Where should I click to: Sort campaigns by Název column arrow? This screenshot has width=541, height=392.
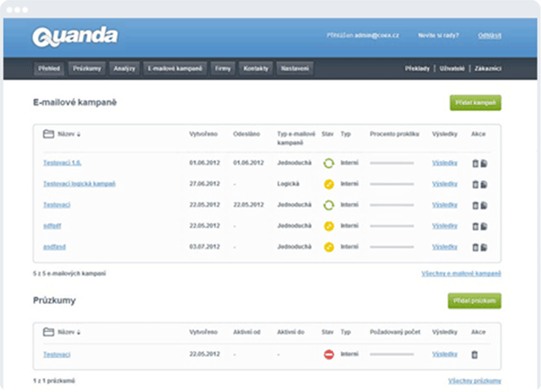coord(79,135)
